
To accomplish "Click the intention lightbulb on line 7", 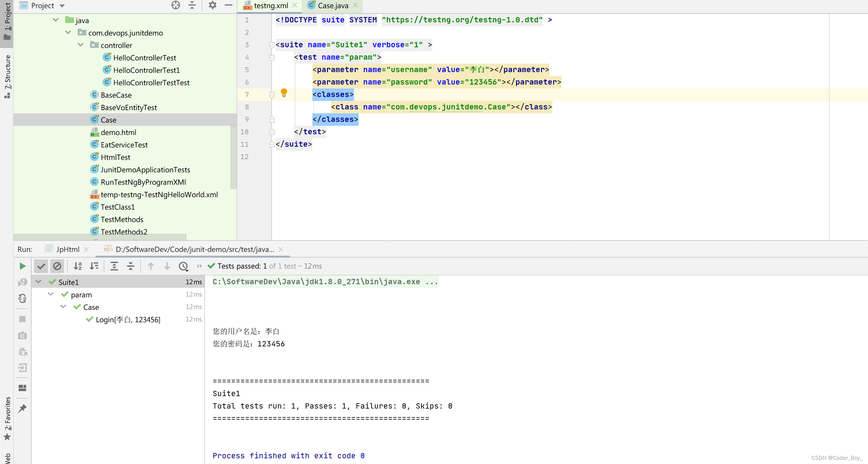I will click(284, 93).
